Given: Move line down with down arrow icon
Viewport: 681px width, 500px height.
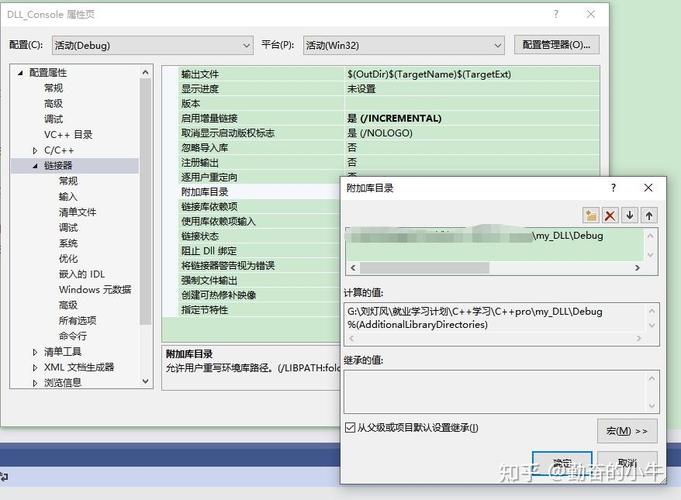Looking at the screenshot, I should 630,215.
